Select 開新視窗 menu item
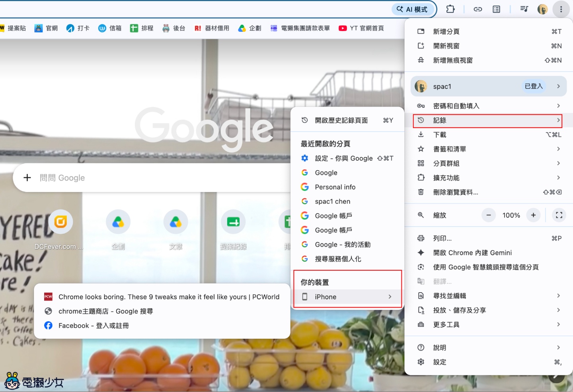The width and height of the screenshot is (573, 392). tap(489, 46)
